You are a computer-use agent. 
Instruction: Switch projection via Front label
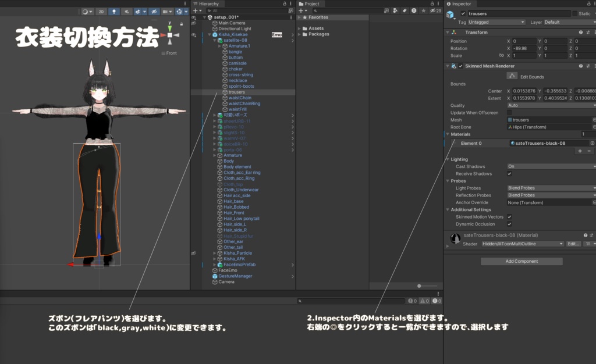coord(169,53)
